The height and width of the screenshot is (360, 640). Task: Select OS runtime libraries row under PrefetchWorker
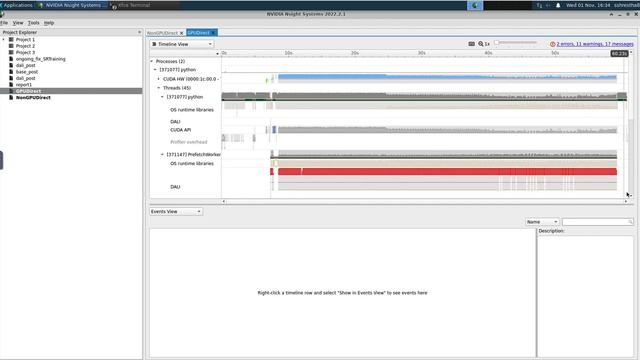[192, 163]
